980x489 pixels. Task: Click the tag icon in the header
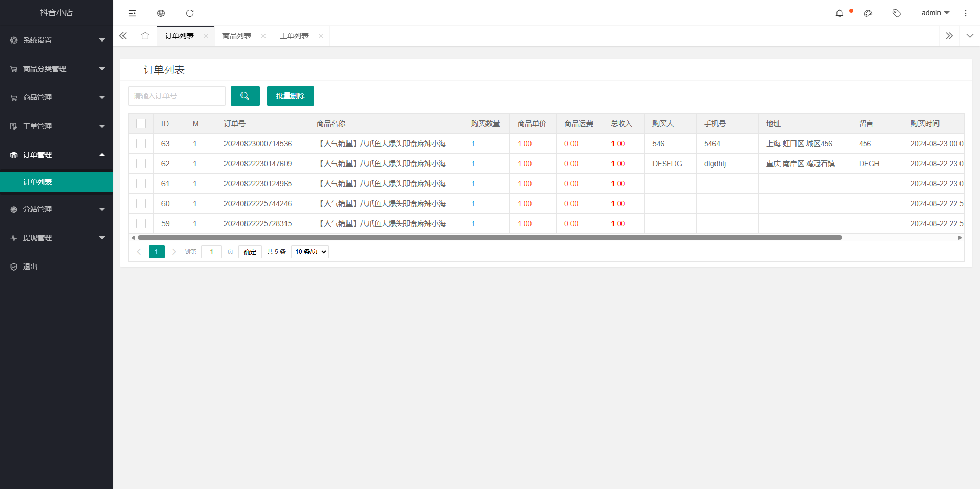pyautogui.click(x=897, y=13)
